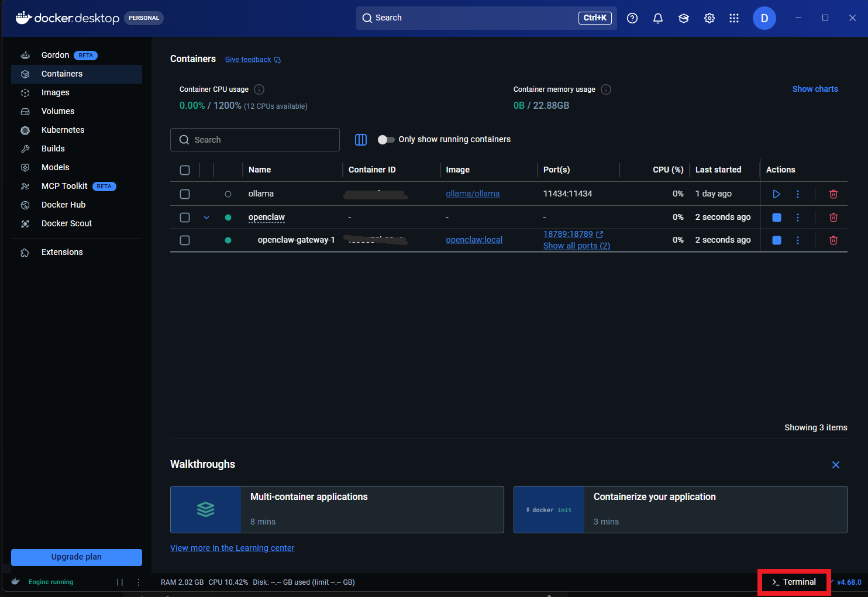
Task: Click the openclaw-gateway-1 container name
Action: tap(296, 240)
